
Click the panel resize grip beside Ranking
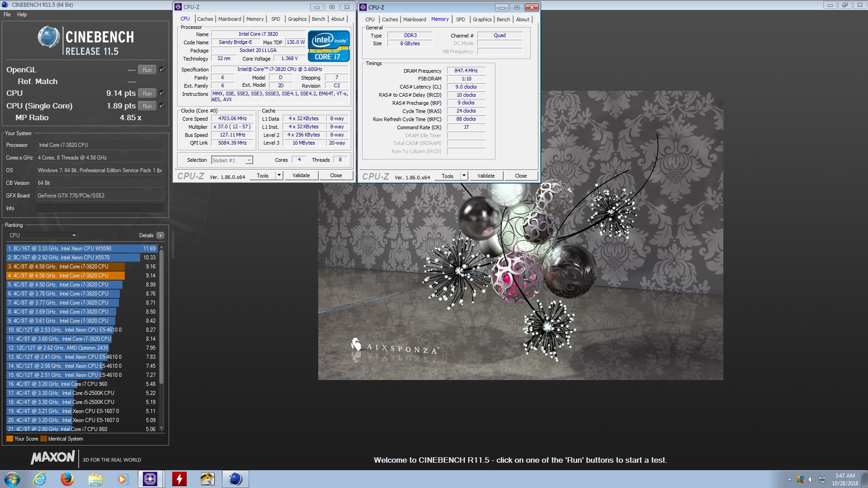pyautogui.click(x=173, y=244)
